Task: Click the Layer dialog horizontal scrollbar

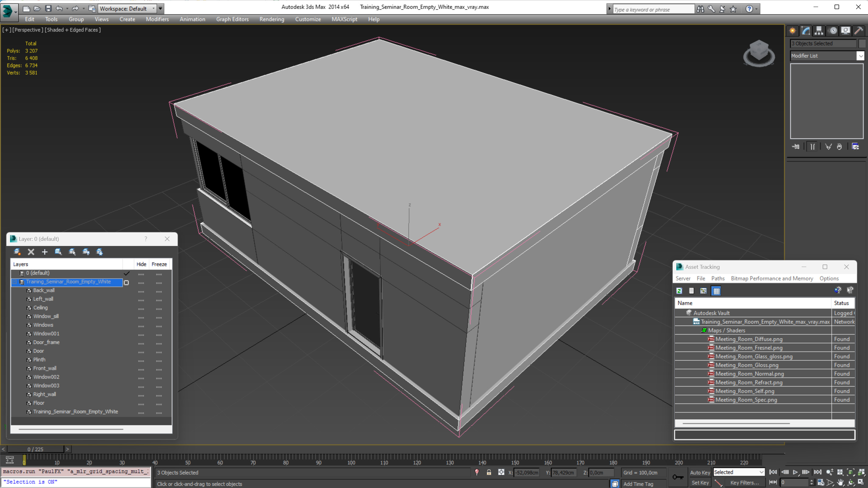Action: click(71, 429)
